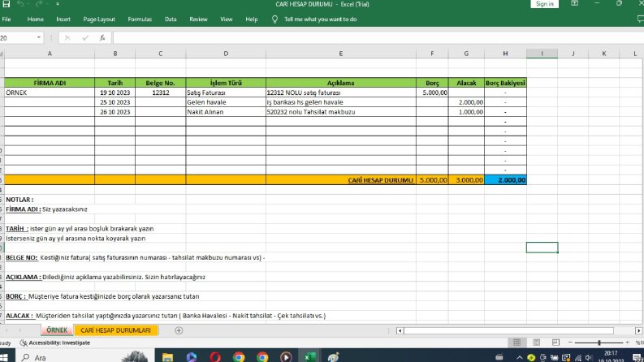Open the Customize Quick Access Toolbar arrow
This screenshot has height=362, width=644.
[58, 4]
